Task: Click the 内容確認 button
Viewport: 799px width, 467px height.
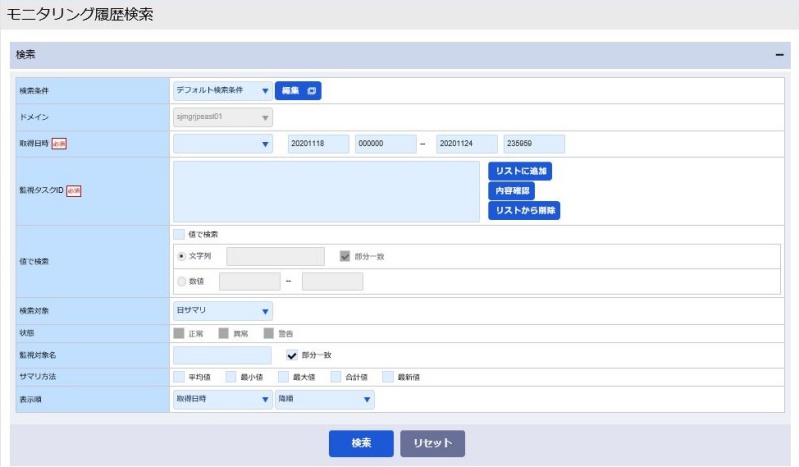Action: point(511,191)
